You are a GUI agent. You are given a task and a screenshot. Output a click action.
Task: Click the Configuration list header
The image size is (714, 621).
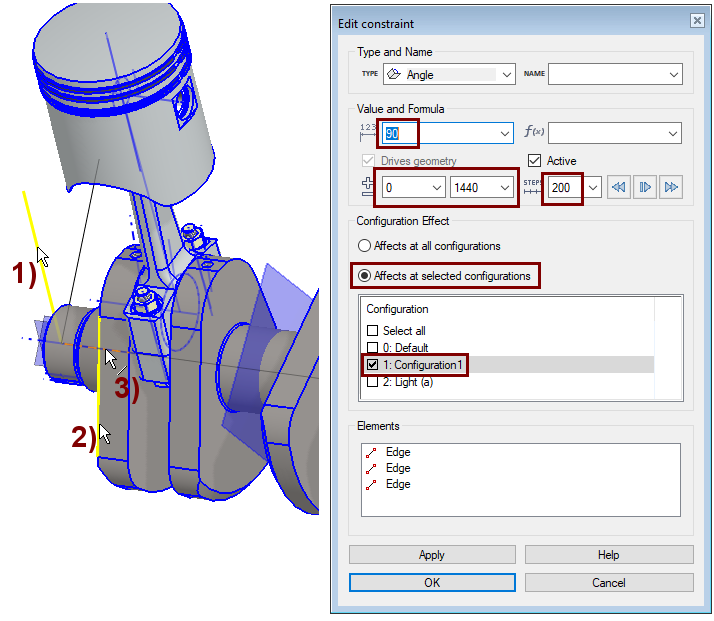[397, 309]
